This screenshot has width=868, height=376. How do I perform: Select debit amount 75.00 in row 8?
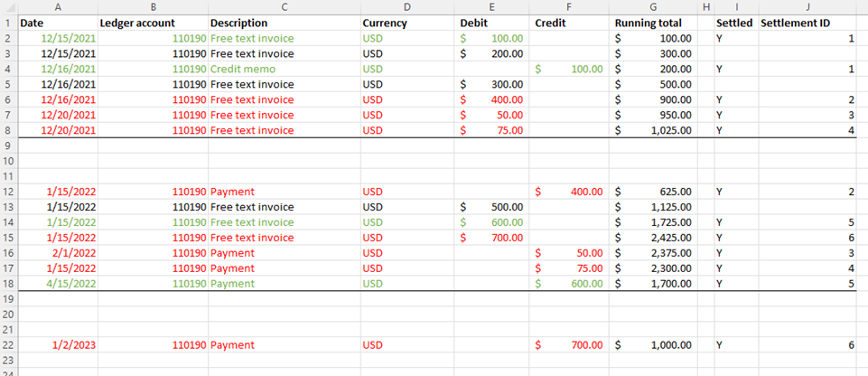491,130
